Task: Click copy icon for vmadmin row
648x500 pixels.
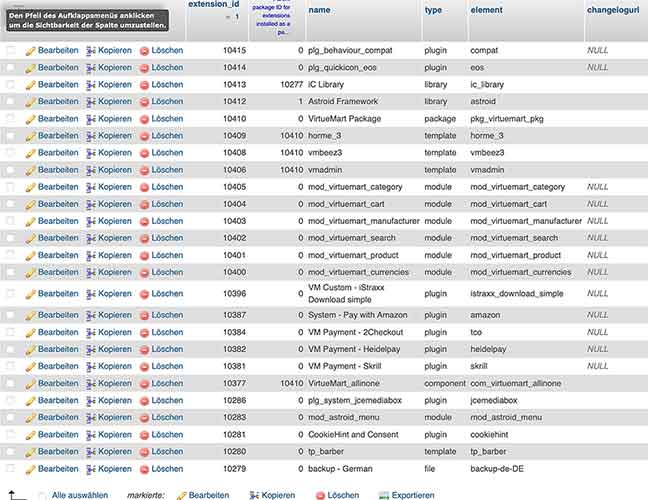Action: click(x=91, y=170)
